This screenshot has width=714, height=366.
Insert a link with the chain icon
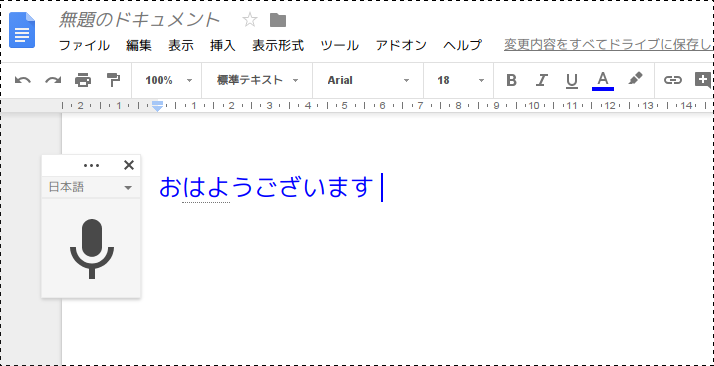point(673,81)
